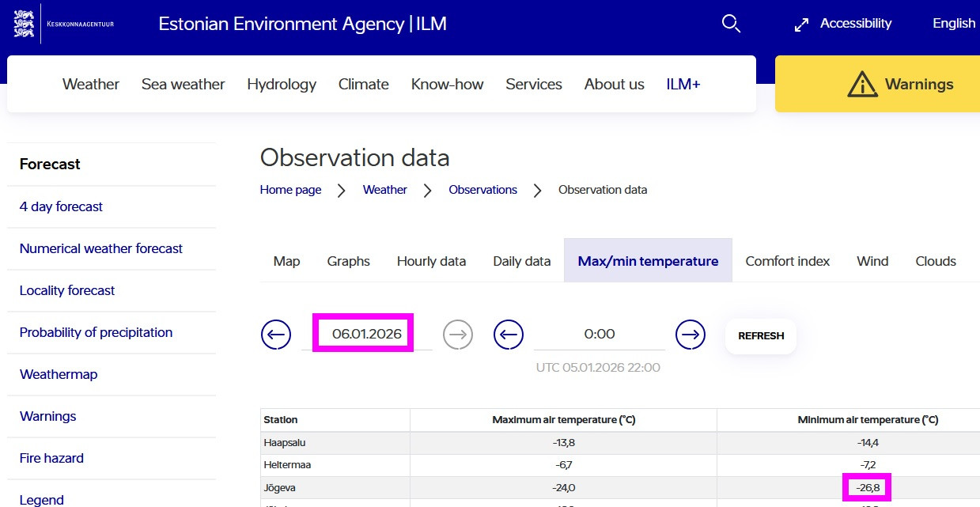The height and width of the screenshot is (507, 980).
Task: Click the search magnifier icon
Action: point(731,24)
